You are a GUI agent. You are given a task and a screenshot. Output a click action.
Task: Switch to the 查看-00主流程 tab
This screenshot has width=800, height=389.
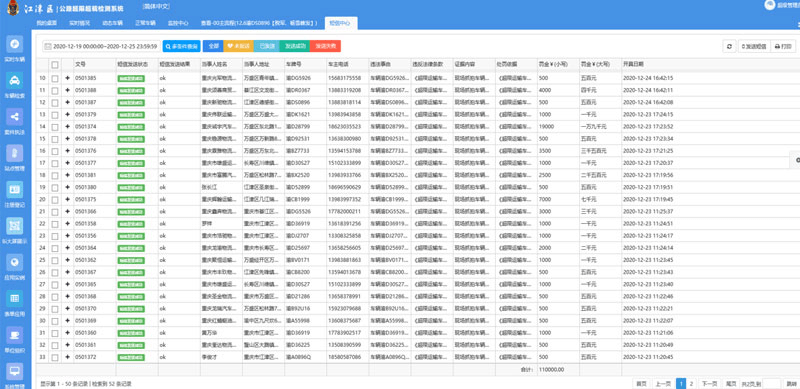(x=259, y=23)
